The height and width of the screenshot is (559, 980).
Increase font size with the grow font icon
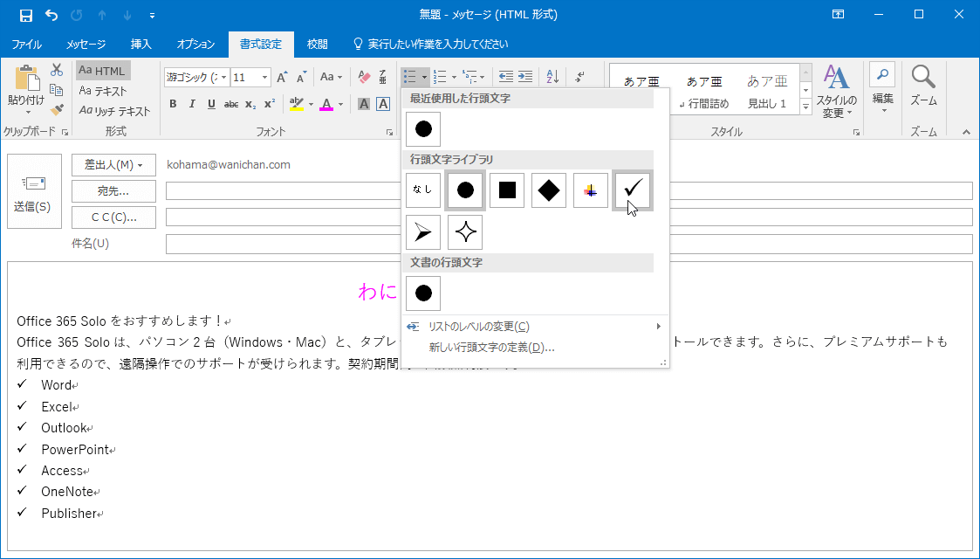pyautogui.click(x=282, y=77)
